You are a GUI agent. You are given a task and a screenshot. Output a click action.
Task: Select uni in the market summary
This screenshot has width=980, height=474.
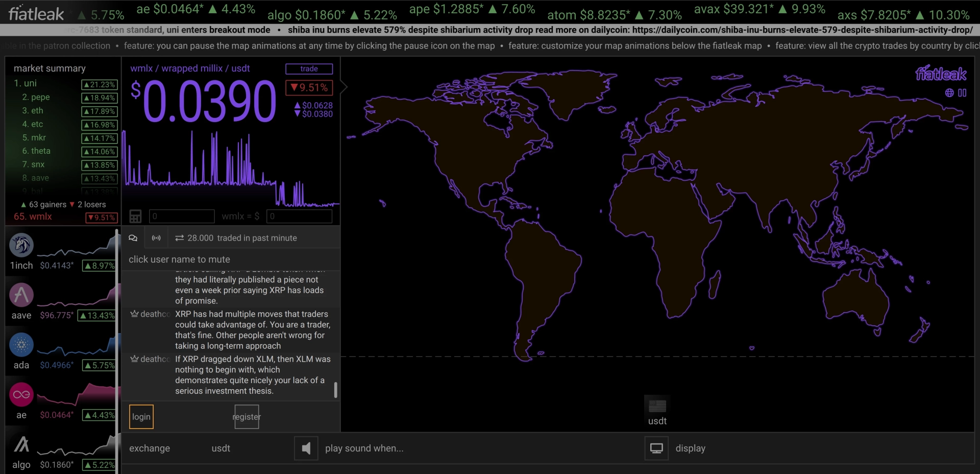[25, 83]
